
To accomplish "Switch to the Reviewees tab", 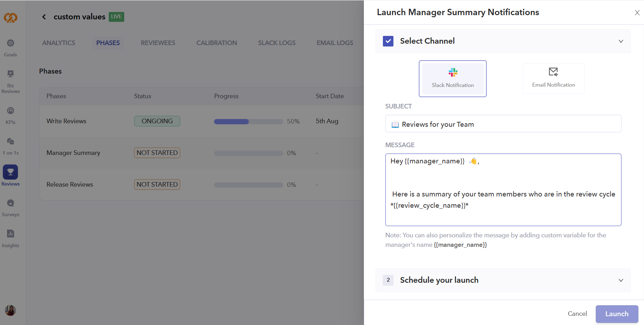I will point(158,43).
